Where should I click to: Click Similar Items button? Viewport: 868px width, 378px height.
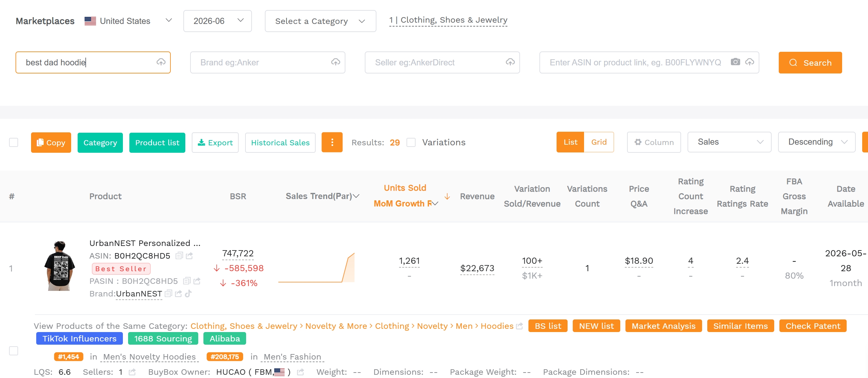[x=740, y=326]
